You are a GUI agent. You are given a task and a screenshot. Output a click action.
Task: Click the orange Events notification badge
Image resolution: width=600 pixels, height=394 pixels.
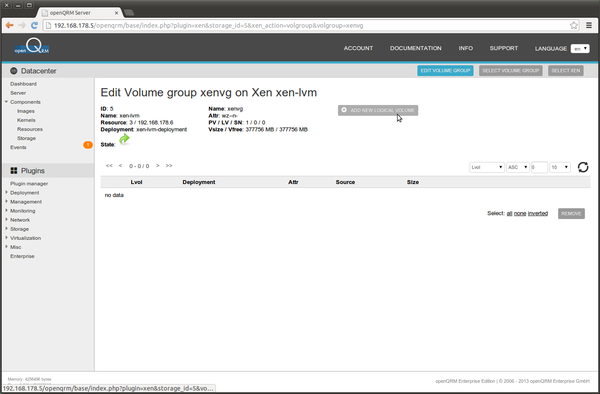point(88,145)
